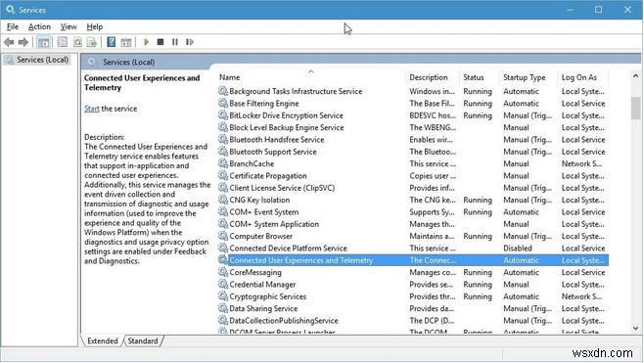Click the Start the service link
This screenshot has height=363, width=644.
coord(92,109)
